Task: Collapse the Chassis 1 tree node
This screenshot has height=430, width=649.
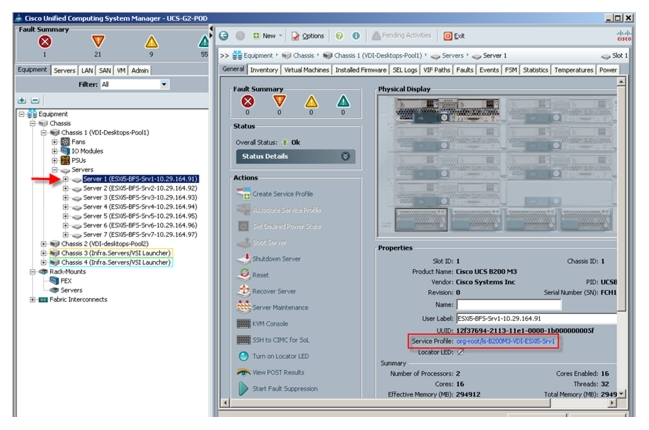Action: [43, 132]
